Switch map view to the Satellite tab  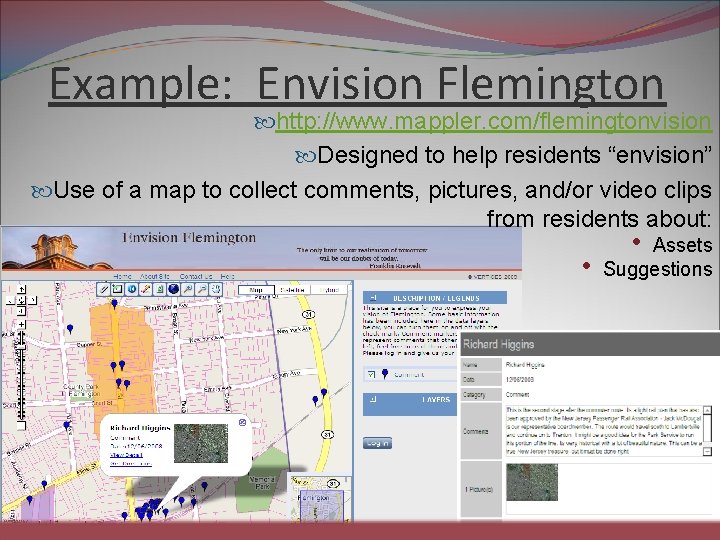(292, 290)
